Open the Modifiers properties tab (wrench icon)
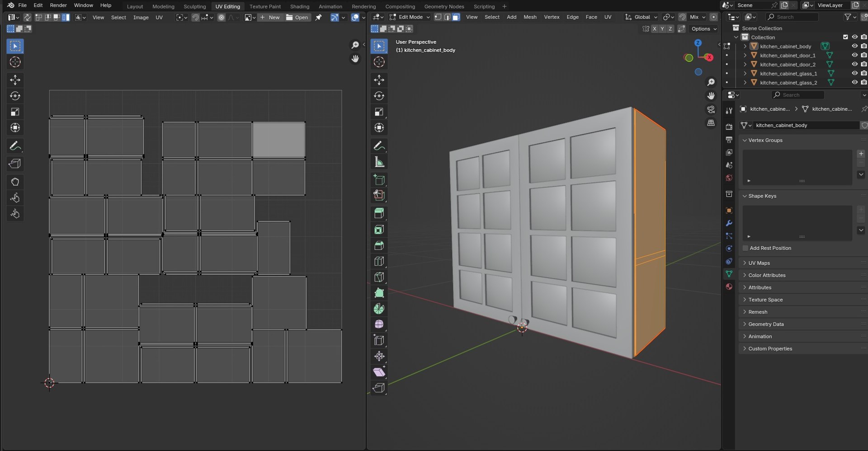This screenshot has width=868, height=451. (729, 223)
